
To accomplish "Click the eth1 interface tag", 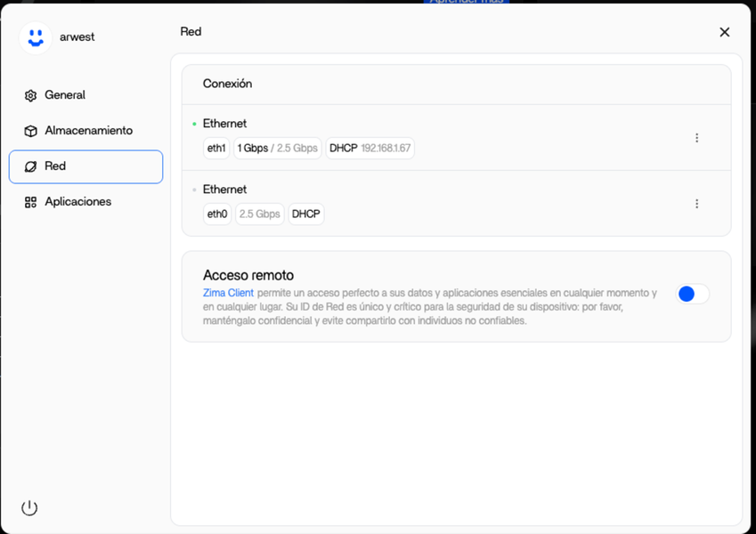I will point(216,149).
